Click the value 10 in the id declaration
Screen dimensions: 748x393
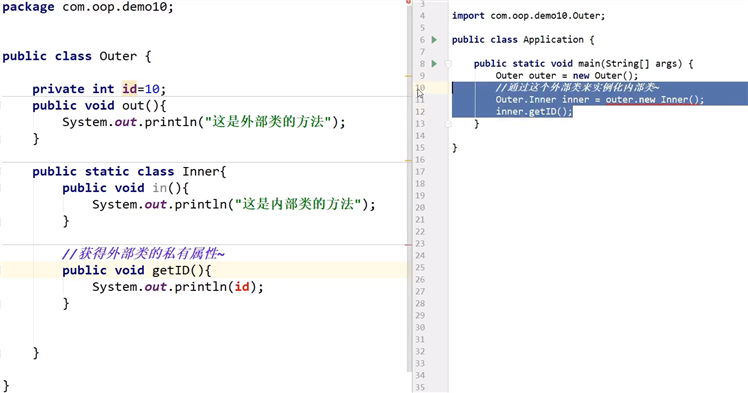pyautogui.click(x=152, y=89)
